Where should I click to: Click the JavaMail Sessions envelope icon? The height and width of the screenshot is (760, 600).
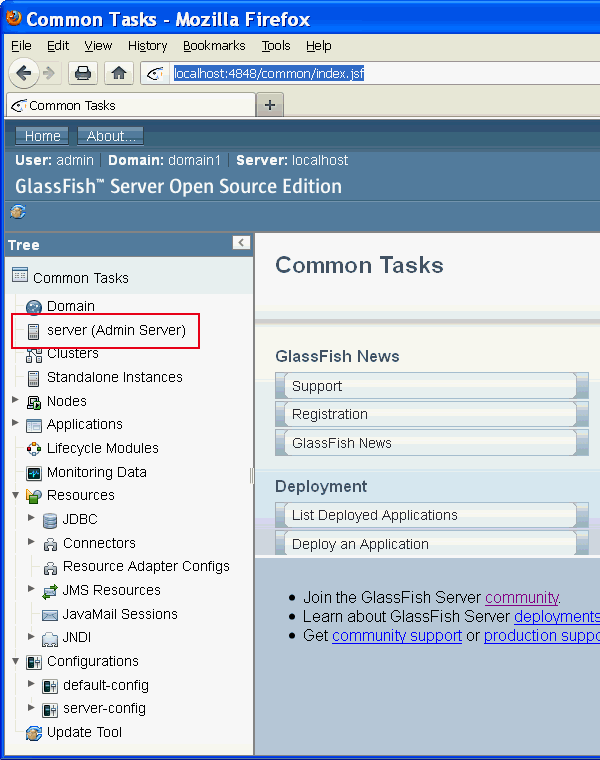[50, 614]
